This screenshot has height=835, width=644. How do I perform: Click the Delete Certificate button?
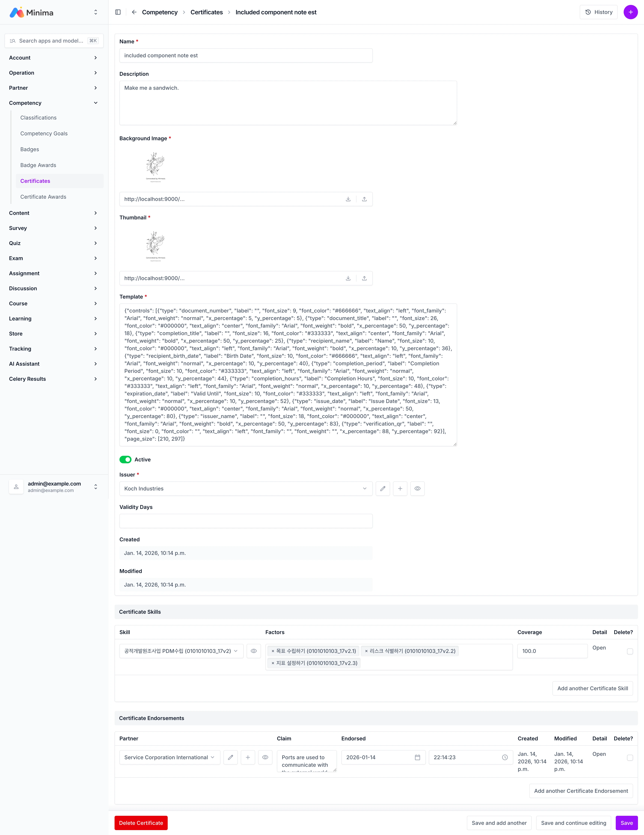coord(141,823)
